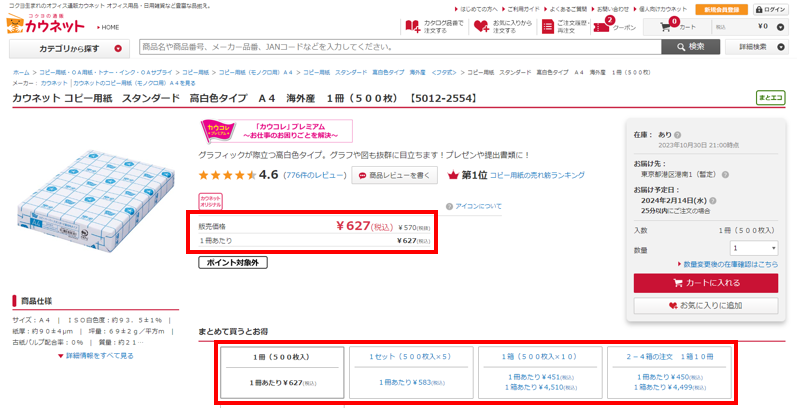Click the crown ranking icon
Viewport: 797px width, 408px height.
[x=452, y=175]
